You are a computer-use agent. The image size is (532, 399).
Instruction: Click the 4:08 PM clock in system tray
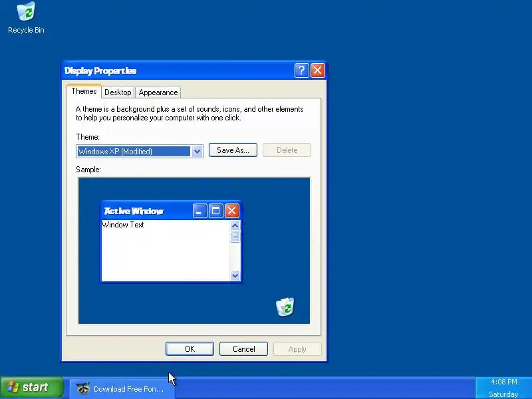coord(504,382)
